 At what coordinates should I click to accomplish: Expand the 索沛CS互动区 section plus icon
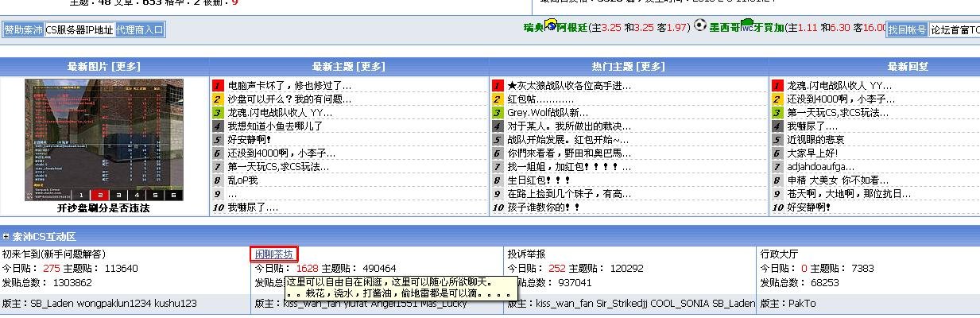6,237
